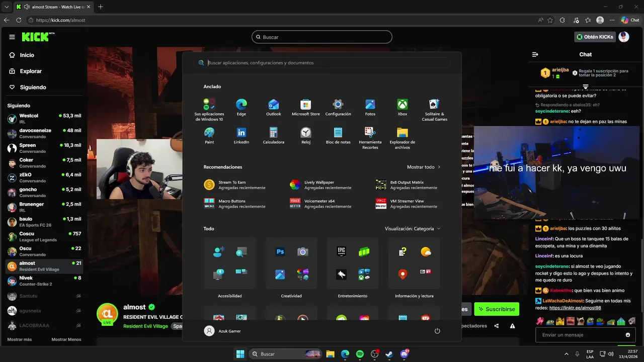Focus Start menu search field
The height and width of the screenshot is (362, 644).
pos(322,63)
